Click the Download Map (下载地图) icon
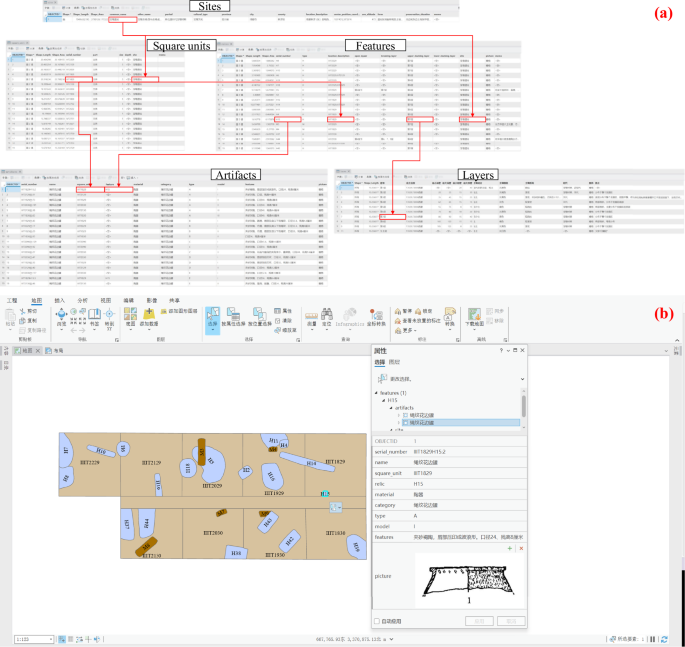Screen dimensions: 685x647 point(473,314)
